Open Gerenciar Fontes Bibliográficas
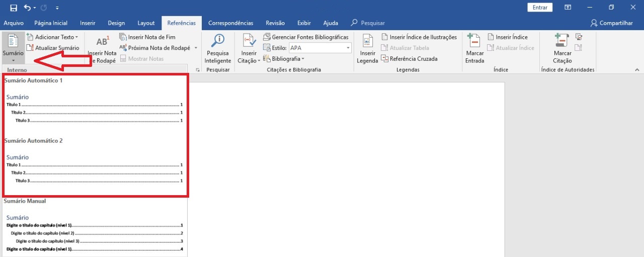 pos(306,37)
